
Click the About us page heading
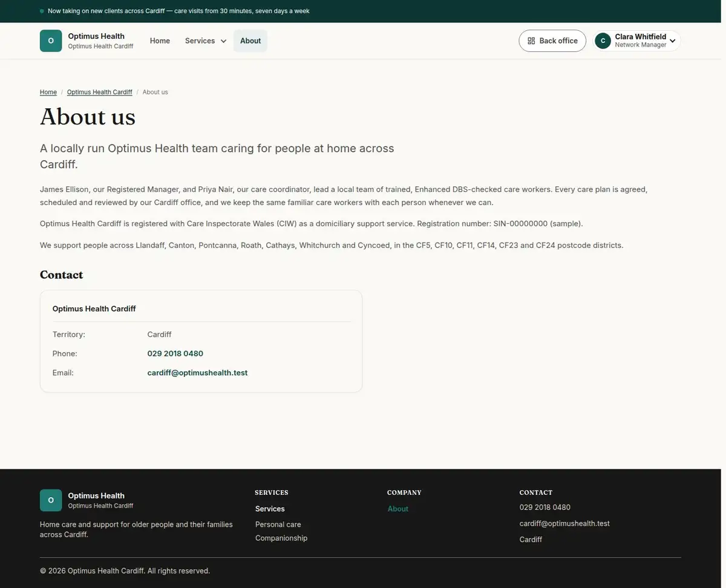(88, 117)
